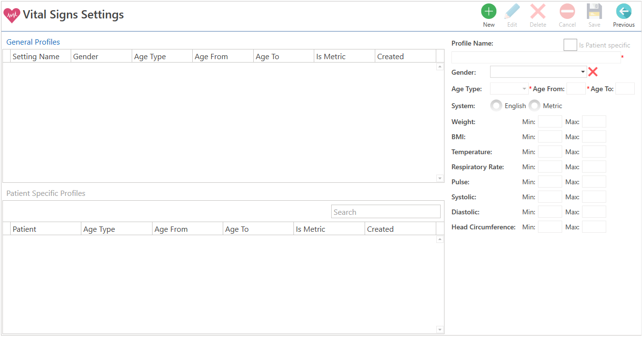The image size is (644, 337).
Task: Click the Cancel icon in toolbar
Action: 567,11
